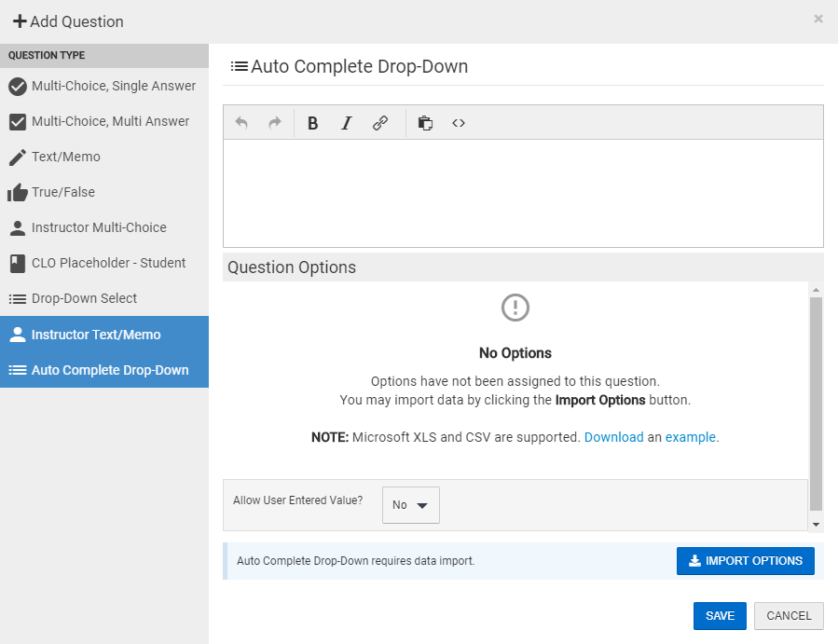Click the Import Options button
The image size is (838, 644).
(746, 561)
